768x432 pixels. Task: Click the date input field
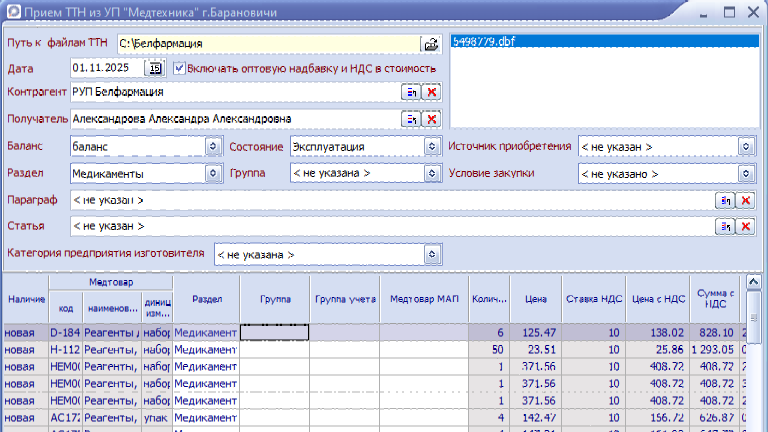108,68
